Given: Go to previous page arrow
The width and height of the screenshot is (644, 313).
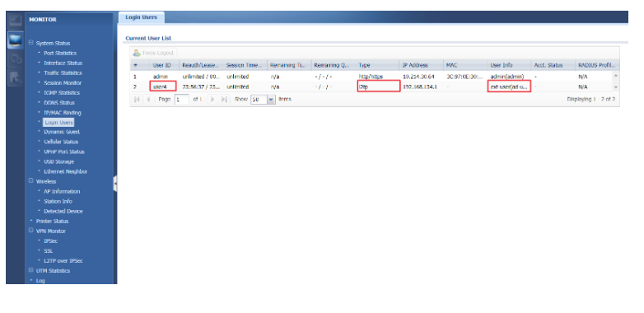Looking at the screenshot, I should click(x=148, y=99).
